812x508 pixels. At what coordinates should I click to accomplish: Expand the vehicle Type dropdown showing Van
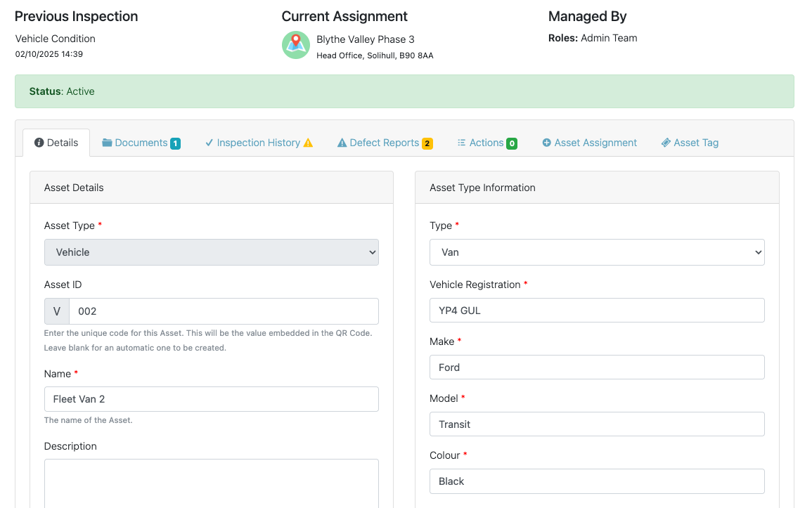coord(596,252)
